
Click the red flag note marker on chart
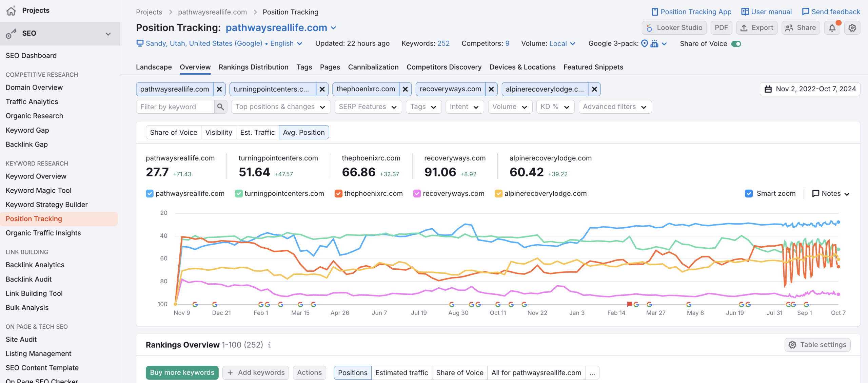[x=629, y=304]
